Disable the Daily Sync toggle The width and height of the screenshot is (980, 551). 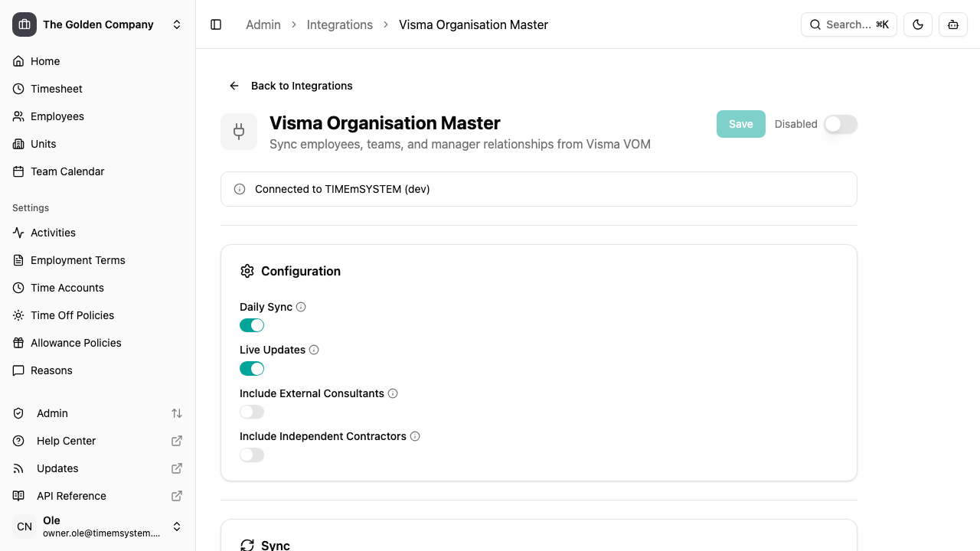point(251,325)
